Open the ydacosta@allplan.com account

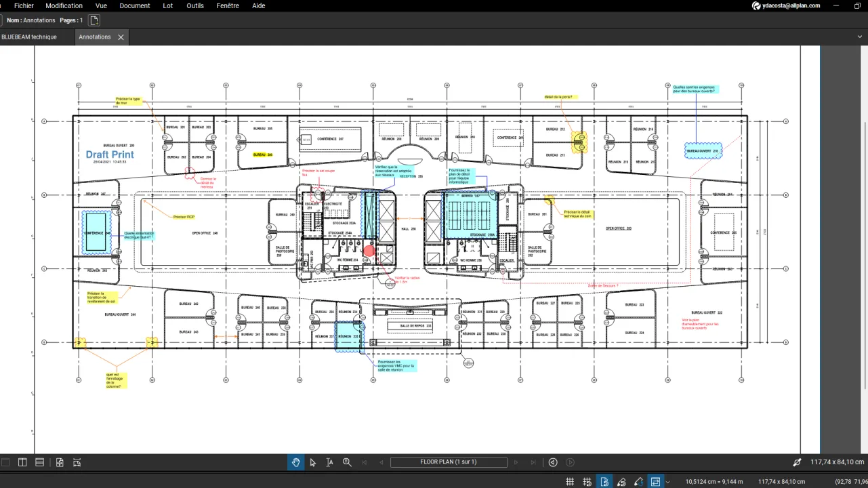click(791, 5)
